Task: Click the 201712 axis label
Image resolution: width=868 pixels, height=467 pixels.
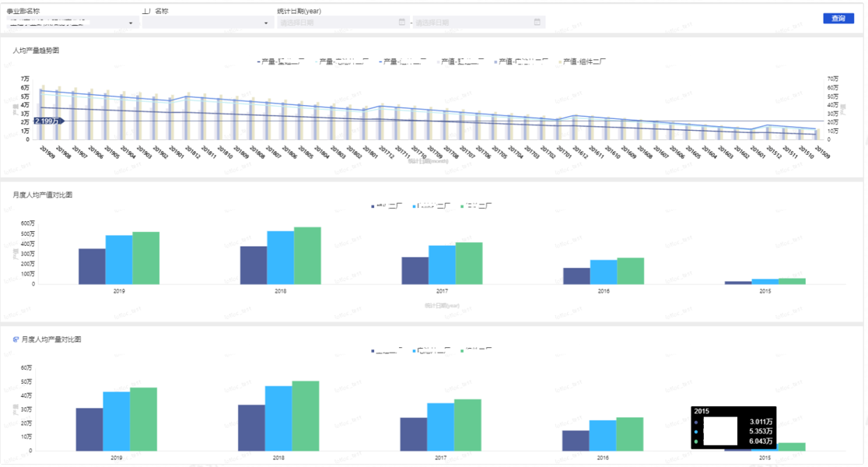Action: coord(386,153)
